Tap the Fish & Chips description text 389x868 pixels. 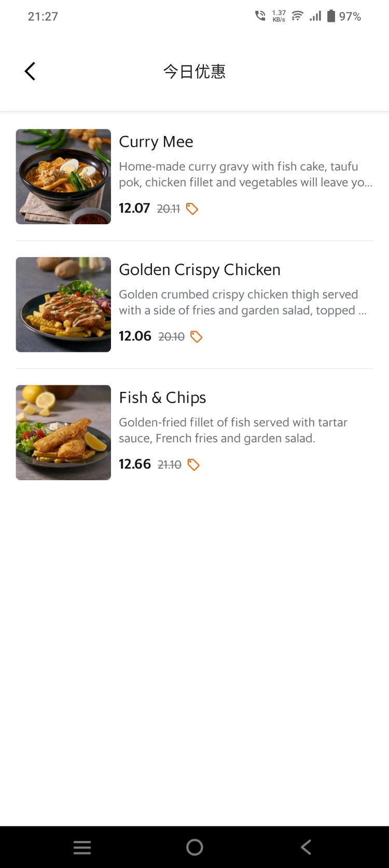(233, 430)
